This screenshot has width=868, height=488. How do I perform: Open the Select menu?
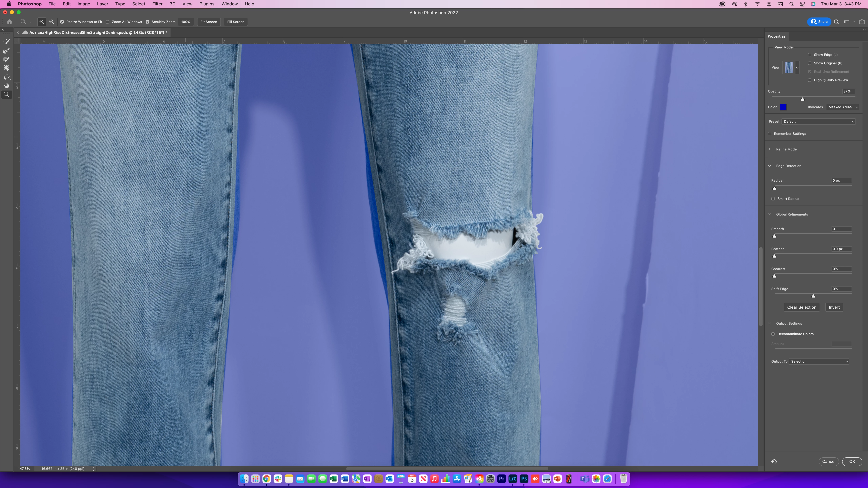139,4
